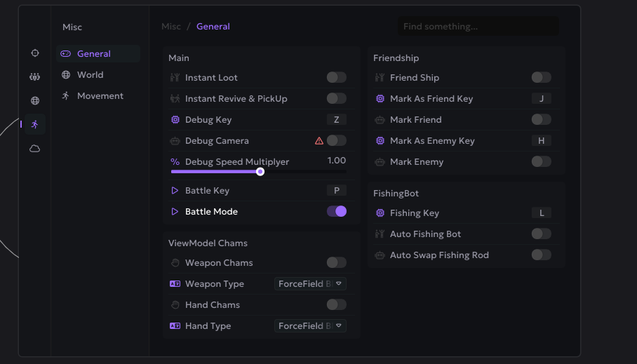This screenshot has width=637, height=364.
Task: Open the Weapon Type dropdown
Action: (x=310, y=284)
